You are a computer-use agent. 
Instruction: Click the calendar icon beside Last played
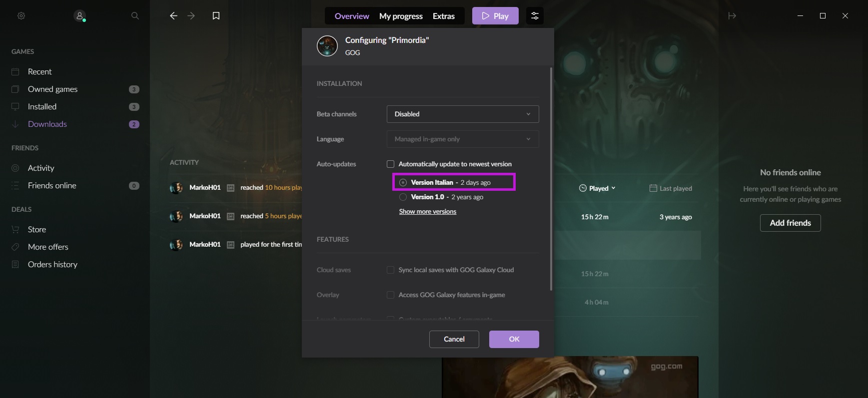click(653, 188)
